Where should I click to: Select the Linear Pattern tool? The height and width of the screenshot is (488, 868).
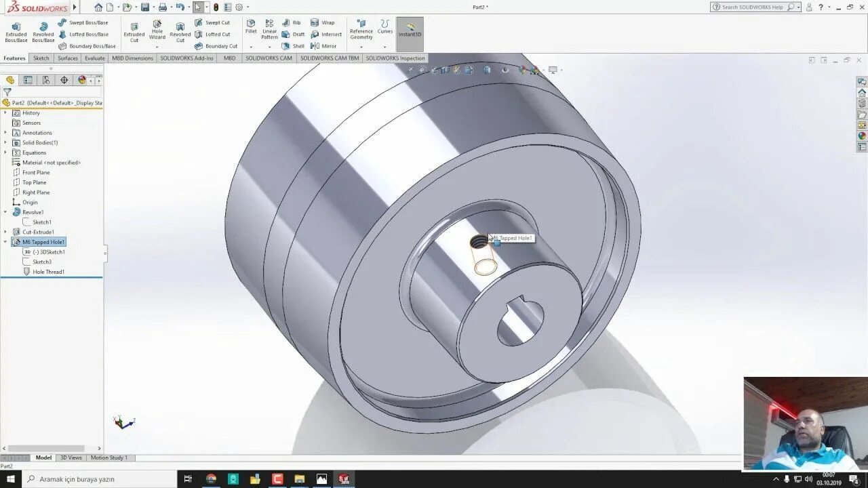point(269,30)
